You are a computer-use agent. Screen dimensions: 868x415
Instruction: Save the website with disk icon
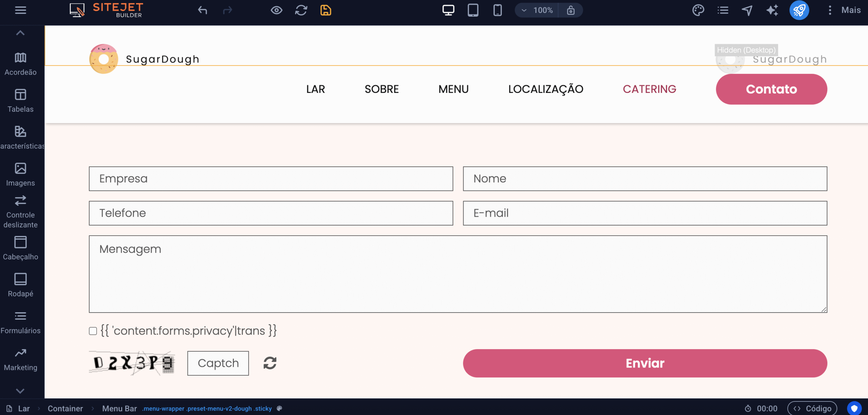click(325, 10)
